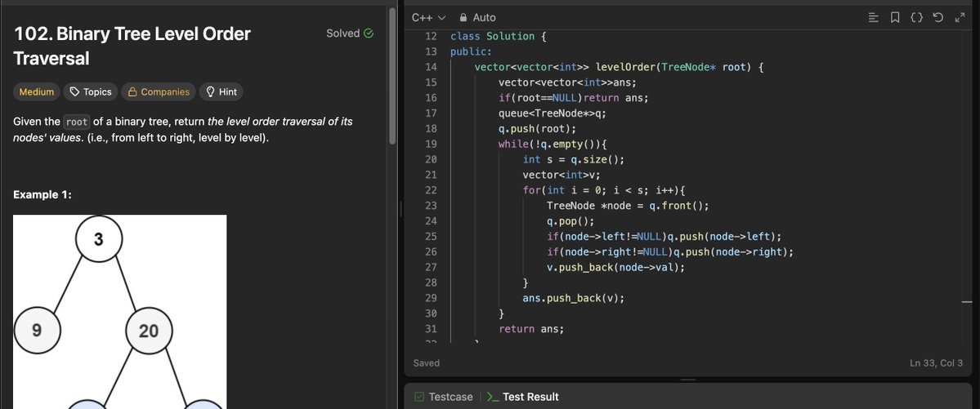Click the 'if(root==NULL)return ans;' line
This screenshot has height=409, width=980.
click(574, 97)
